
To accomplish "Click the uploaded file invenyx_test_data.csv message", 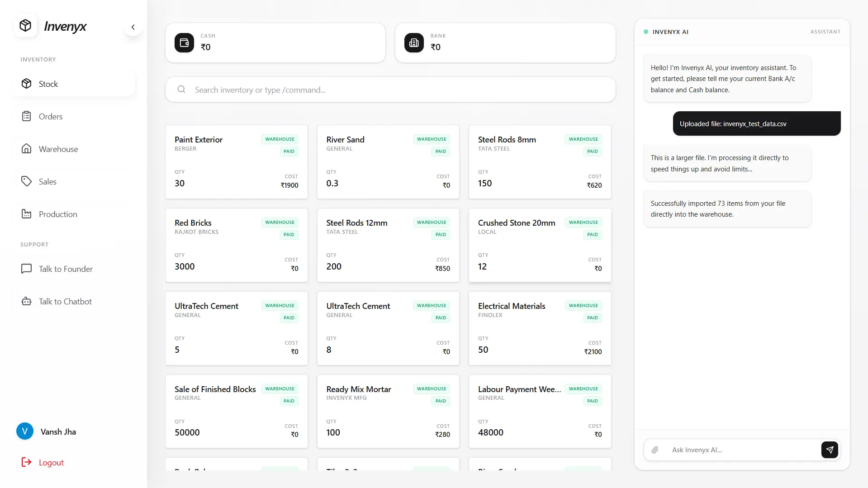I will point(757,123).
